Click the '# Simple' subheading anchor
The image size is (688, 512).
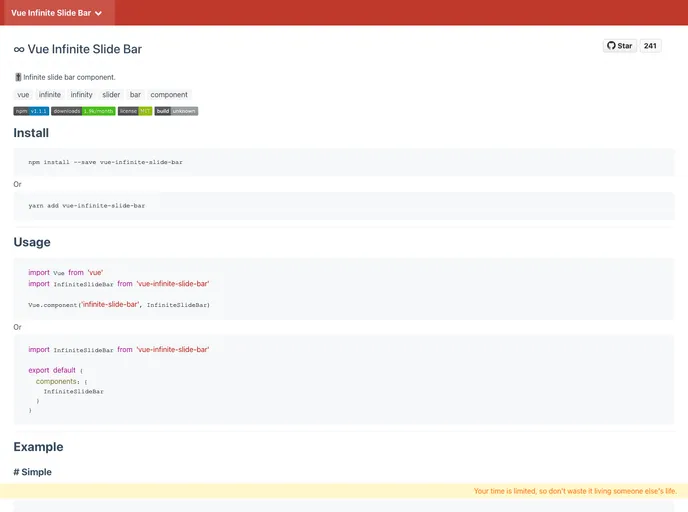[32, 472]
